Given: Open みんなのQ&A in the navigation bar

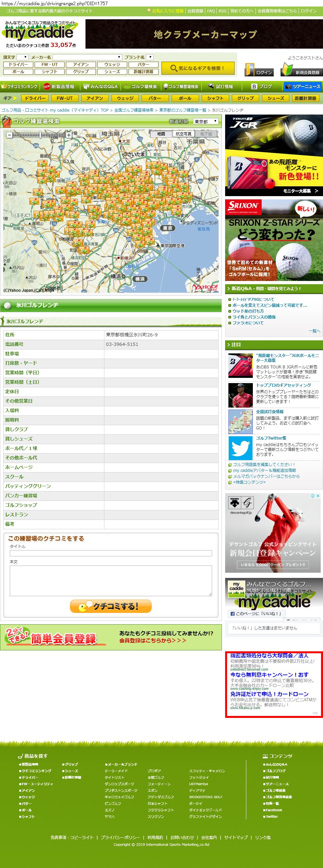Looking at the screenshot, I should point(100,86).
